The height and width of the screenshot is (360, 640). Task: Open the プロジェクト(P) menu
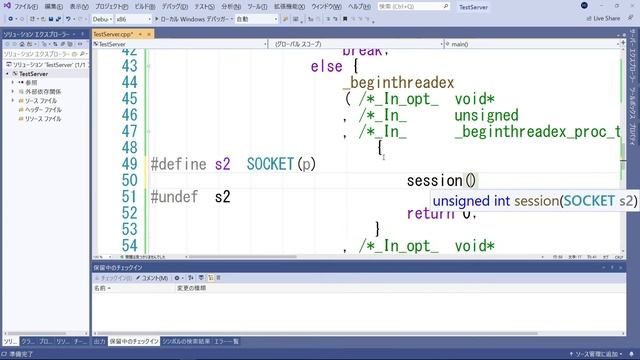[111, 7]
